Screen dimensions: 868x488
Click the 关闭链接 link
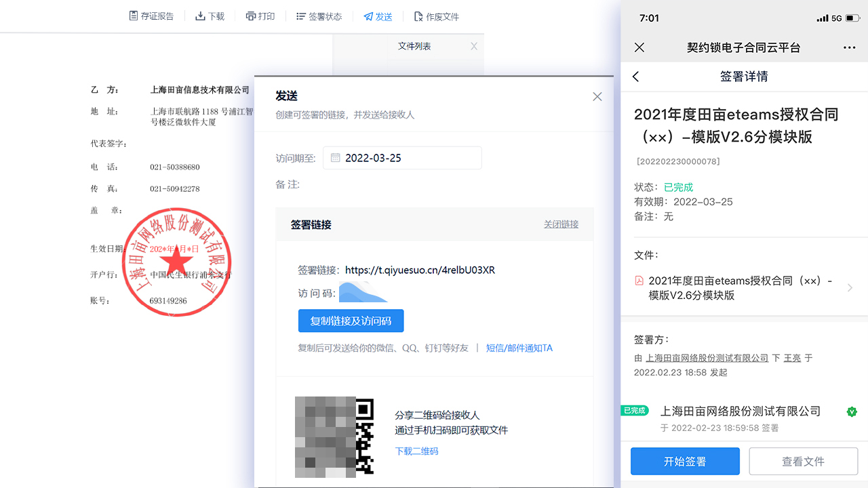pos(561,224)
